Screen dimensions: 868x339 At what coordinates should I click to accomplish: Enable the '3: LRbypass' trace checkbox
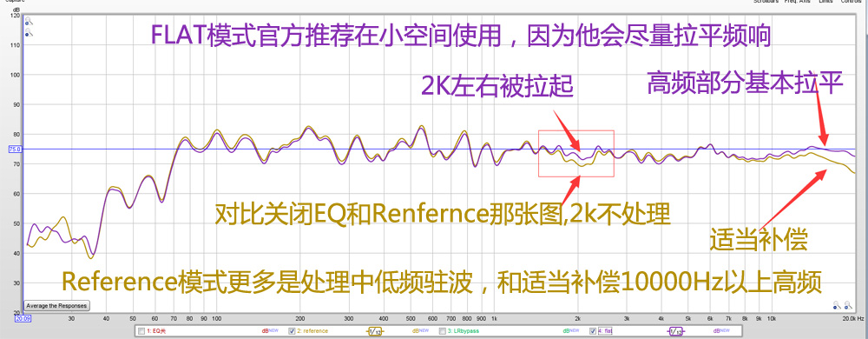443,331
